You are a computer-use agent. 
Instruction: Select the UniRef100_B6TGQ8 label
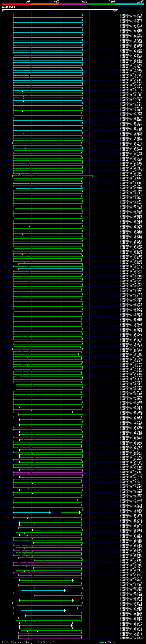coord(131,354)
